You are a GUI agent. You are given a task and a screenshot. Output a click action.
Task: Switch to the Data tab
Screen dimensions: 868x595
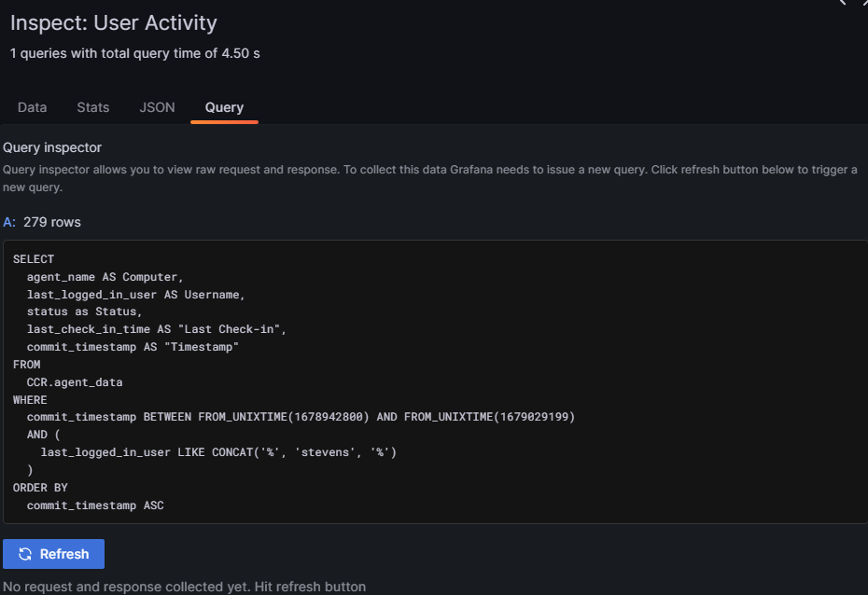[32, 107]
